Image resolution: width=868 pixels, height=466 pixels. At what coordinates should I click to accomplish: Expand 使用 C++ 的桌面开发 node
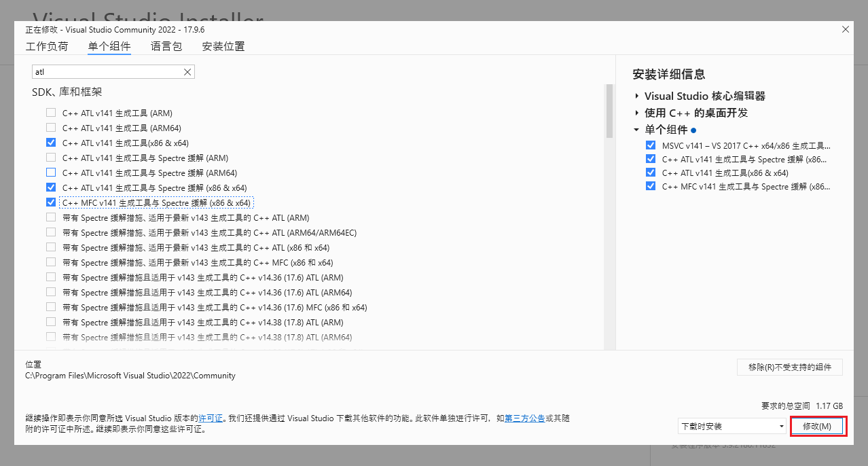[637, 113]
